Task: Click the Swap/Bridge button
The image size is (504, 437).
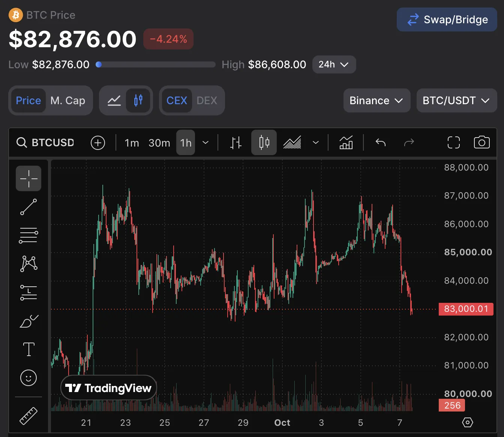Action: click(447, 19)
